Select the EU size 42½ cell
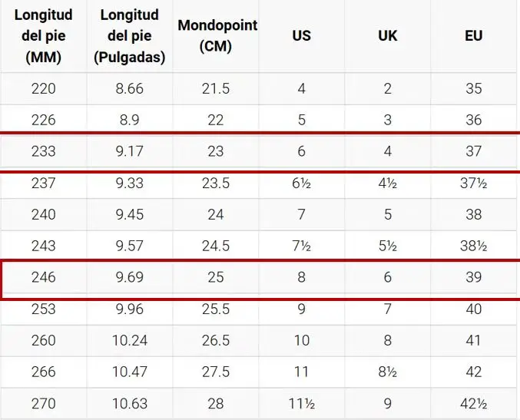This screenshot has height=420, width=520. (473, 404)
